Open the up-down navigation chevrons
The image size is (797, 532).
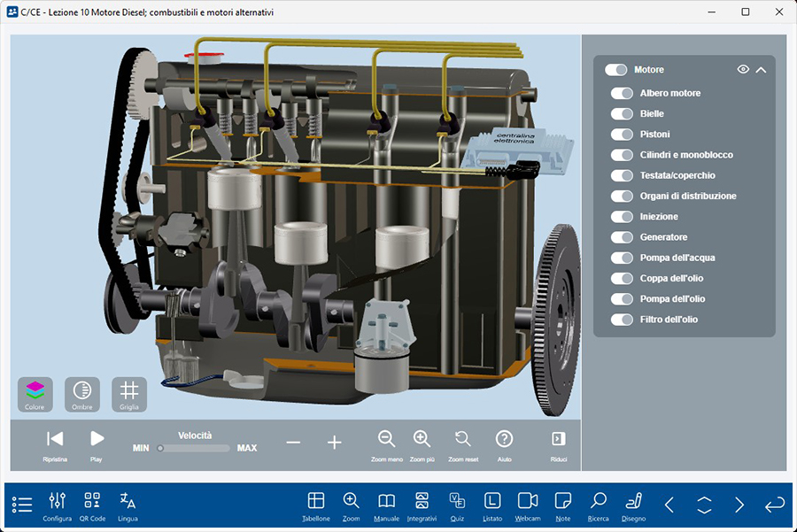tap(704, 505)
